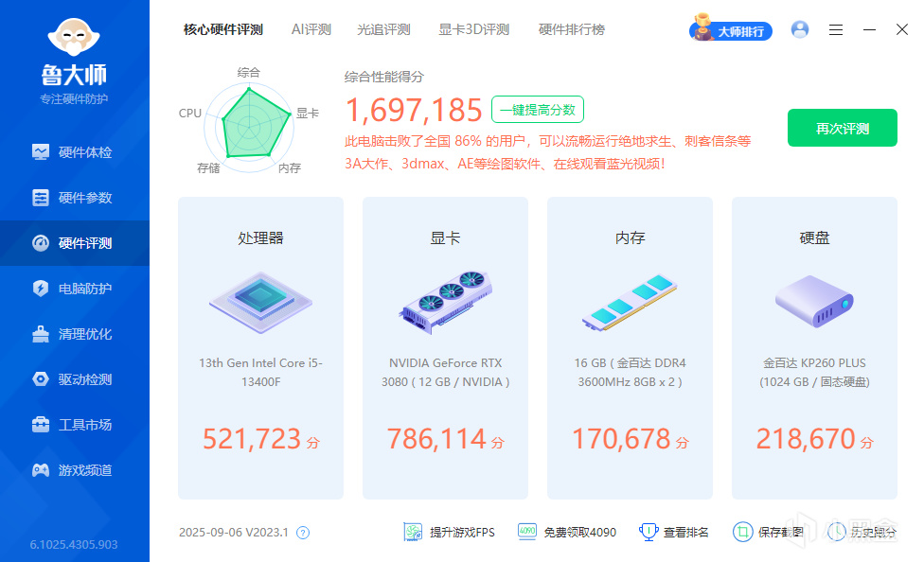The image size is (924, 562).
Task: Click the 提升游戏FPS link
Action: [449, 532]
